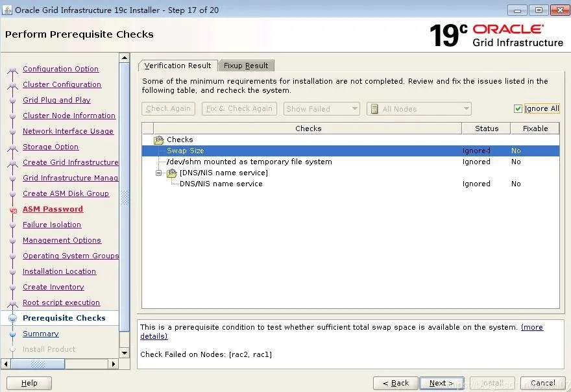Select the DNS/NIS name service child row
The height and width of the screenshot is (392, 571).
[350, 184]
